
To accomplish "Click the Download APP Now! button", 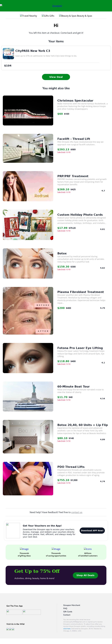I will tap(92, 531).
